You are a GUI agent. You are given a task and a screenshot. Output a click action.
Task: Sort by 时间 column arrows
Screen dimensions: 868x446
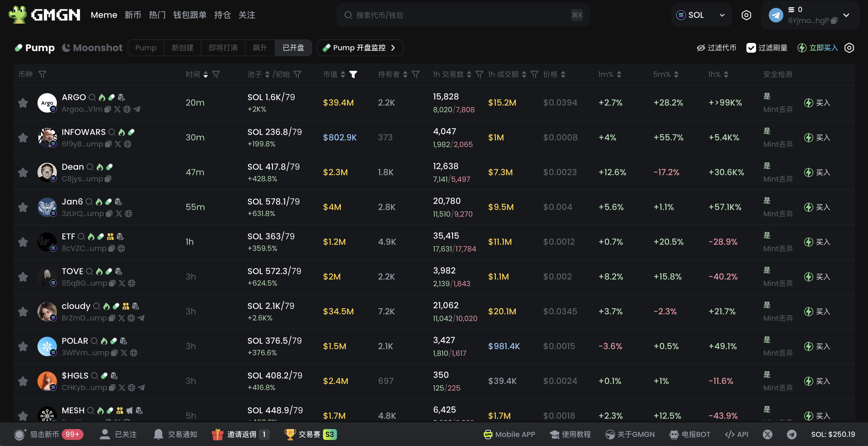(206, 74)
